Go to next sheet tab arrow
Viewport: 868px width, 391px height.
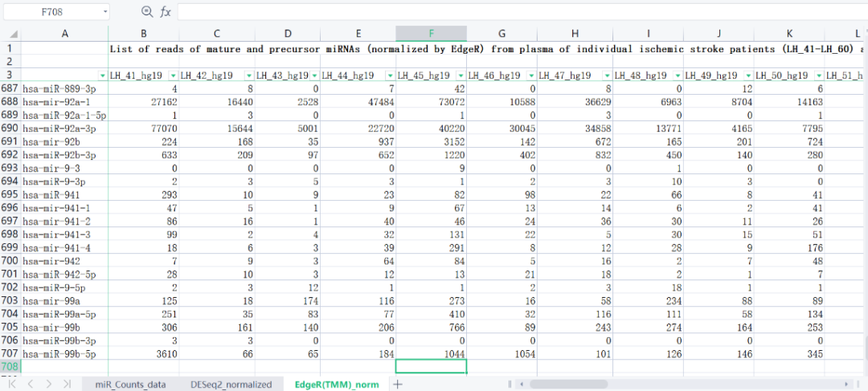point(49,384)
